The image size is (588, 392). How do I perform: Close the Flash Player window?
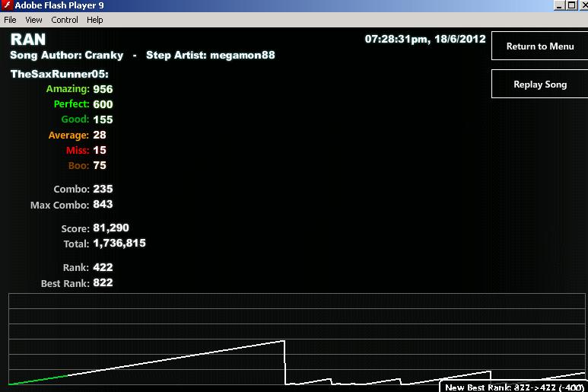583,5
